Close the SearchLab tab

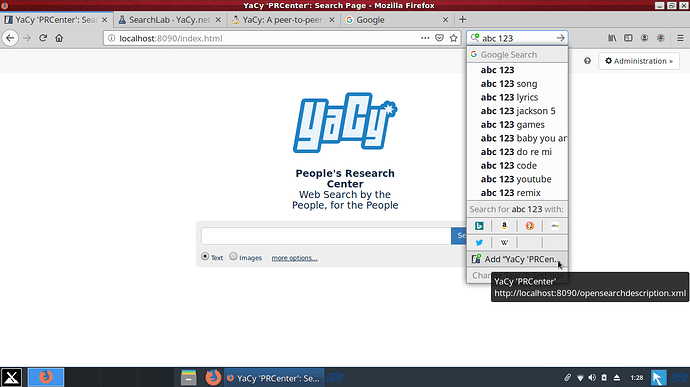coord(218,20)
